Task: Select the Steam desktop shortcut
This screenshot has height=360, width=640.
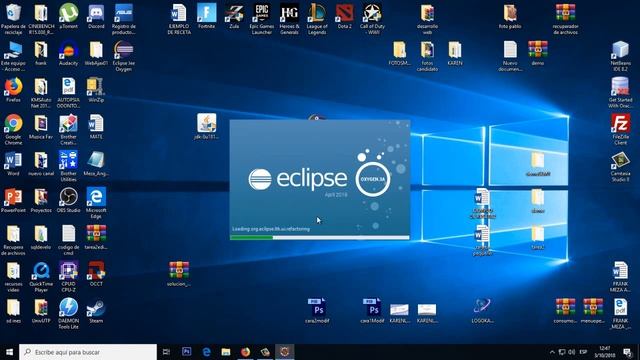Action: point(96,311)
